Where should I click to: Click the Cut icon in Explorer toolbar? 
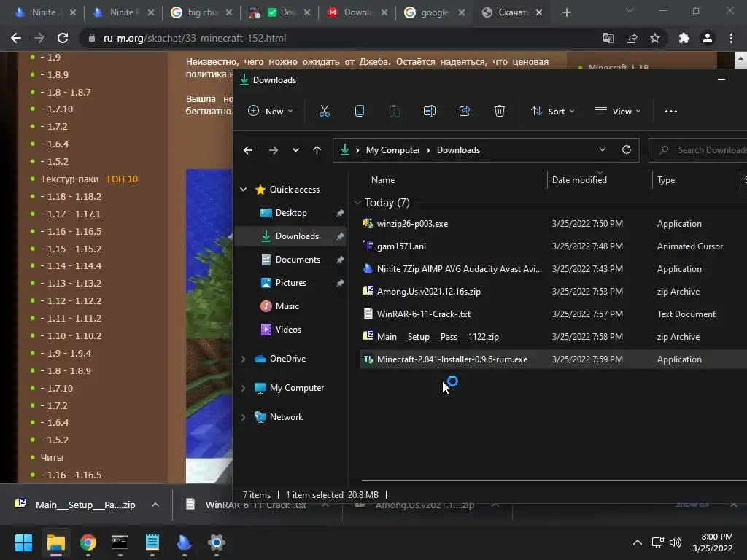point(325,111)
